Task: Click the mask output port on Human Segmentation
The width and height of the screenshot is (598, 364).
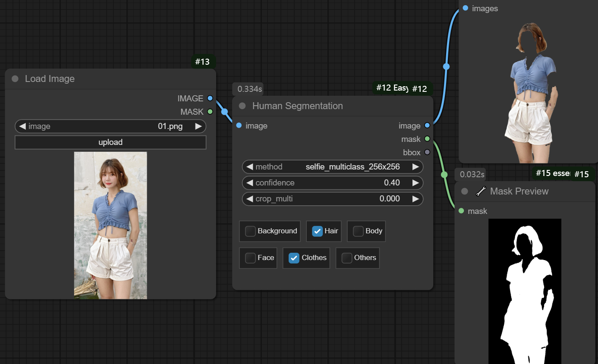Action: [x=427, y=139]
